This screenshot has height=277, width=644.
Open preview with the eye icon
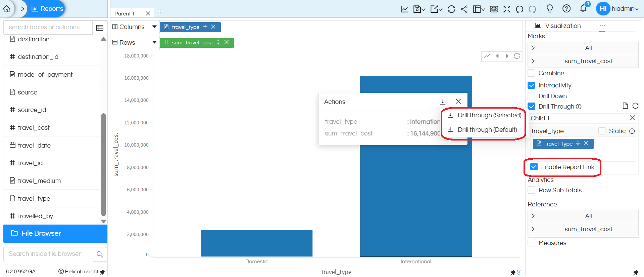(494, 9)
